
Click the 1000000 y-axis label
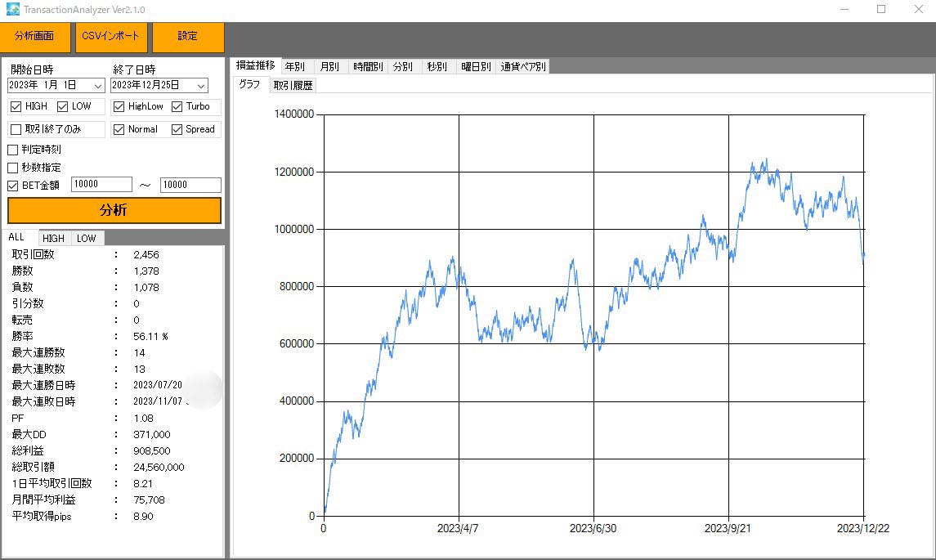coord(293,229)
